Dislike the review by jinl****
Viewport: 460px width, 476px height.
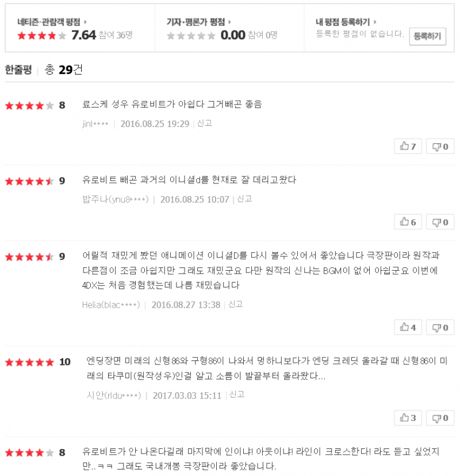click(440, 146)
